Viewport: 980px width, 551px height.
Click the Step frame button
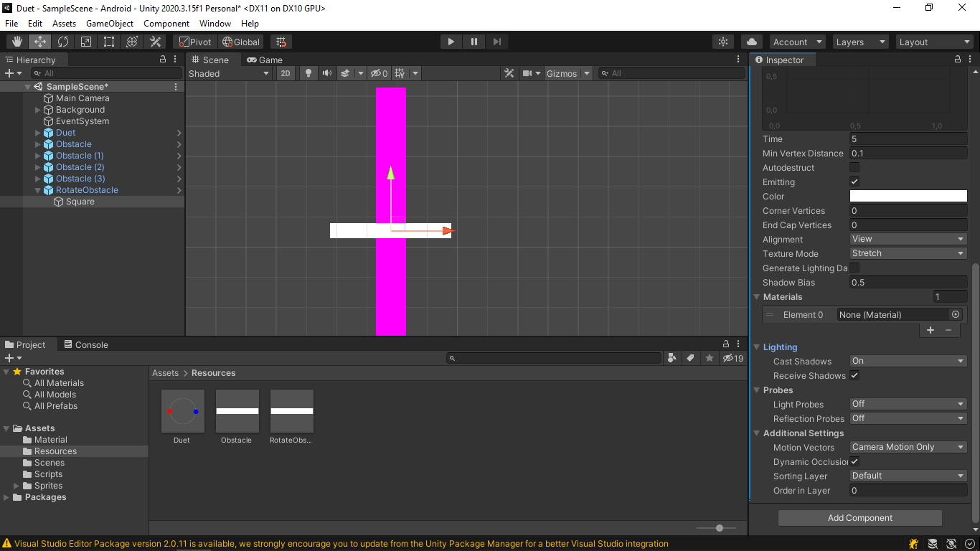pyautogui.click(x=496, y=42)
